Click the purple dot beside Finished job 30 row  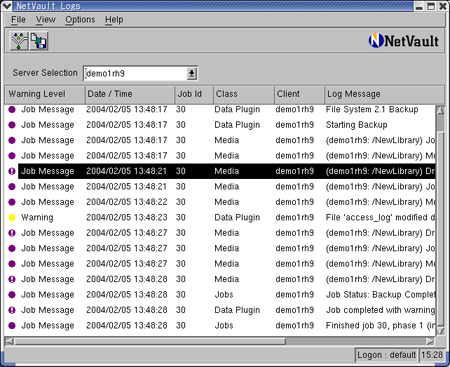pyautogui.click(x=12, y=326)
